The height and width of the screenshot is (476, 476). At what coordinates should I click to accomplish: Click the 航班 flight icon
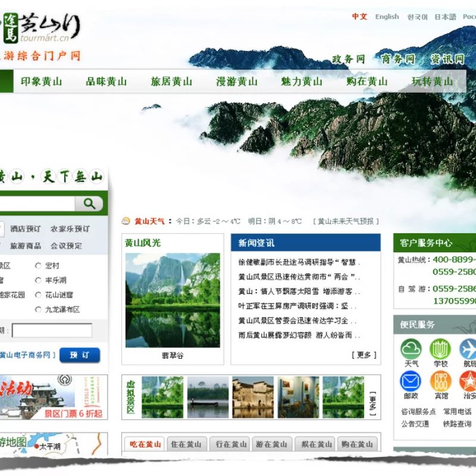pyautogui.click(x=469, y=349)
